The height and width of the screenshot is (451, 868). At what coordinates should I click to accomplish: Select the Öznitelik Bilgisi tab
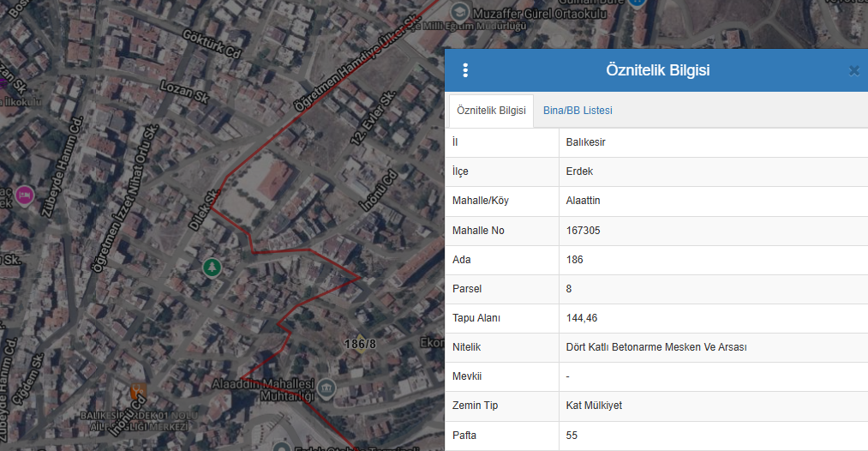coord(491,111)
